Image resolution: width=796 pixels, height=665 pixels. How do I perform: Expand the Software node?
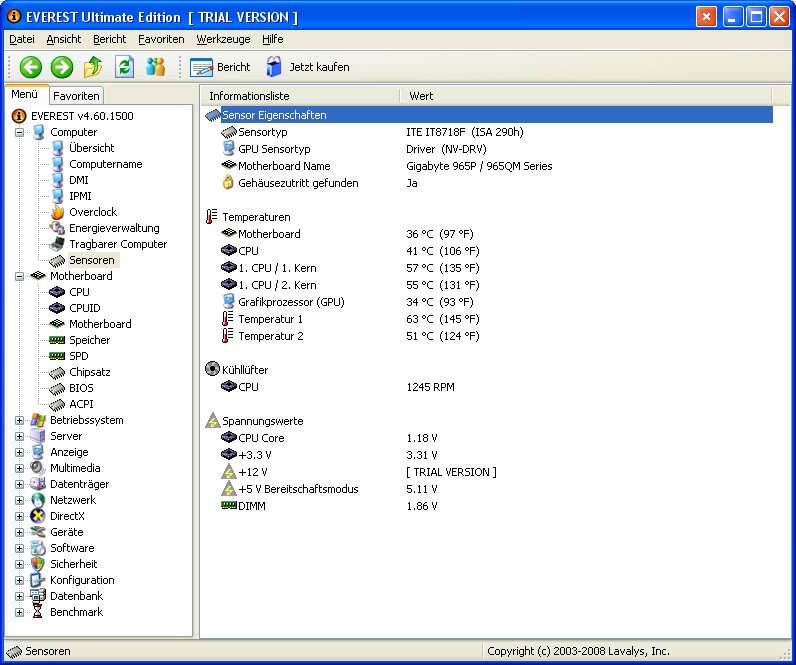tap(19, 548)
